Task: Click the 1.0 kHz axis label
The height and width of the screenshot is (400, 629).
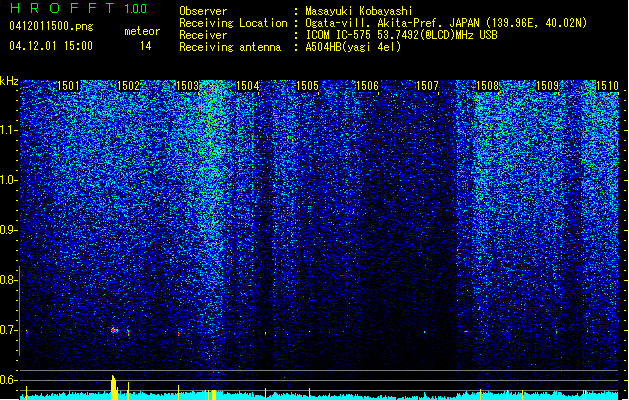Action: pyautogui.click(x=8, y=180)
